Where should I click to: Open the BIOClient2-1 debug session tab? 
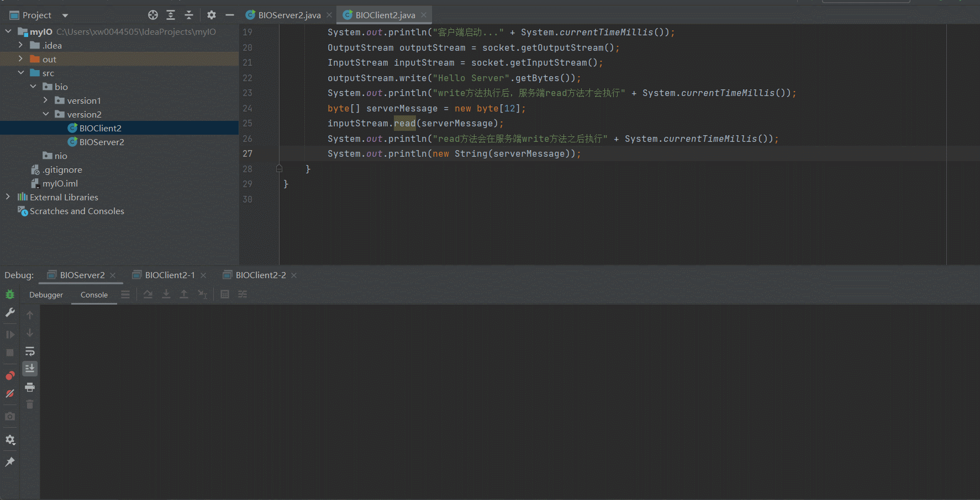(170, 275)
